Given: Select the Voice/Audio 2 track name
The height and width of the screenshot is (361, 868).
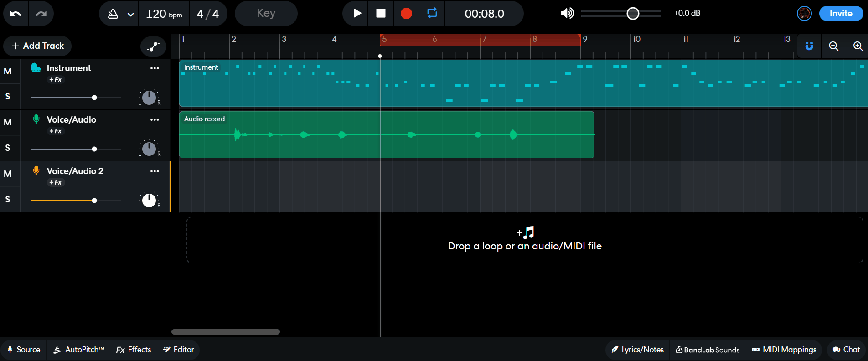Looking at the screenshot, I should [75, 171].
